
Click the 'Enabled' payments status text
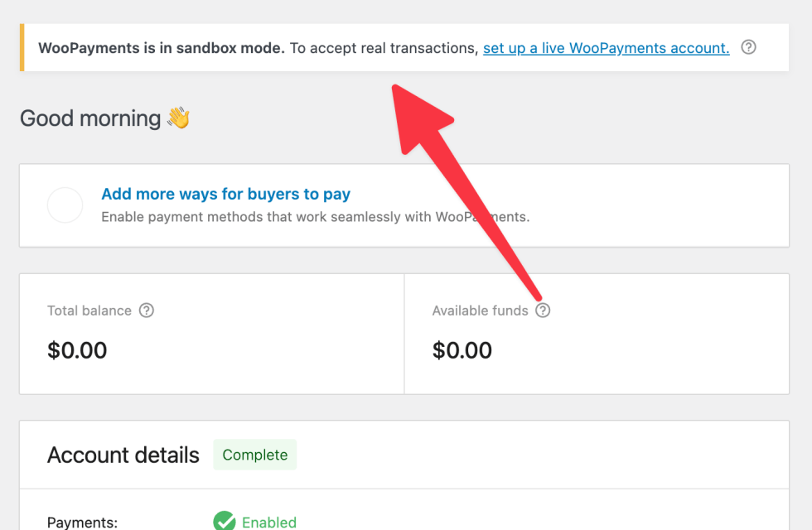click(x=269, y=523)
